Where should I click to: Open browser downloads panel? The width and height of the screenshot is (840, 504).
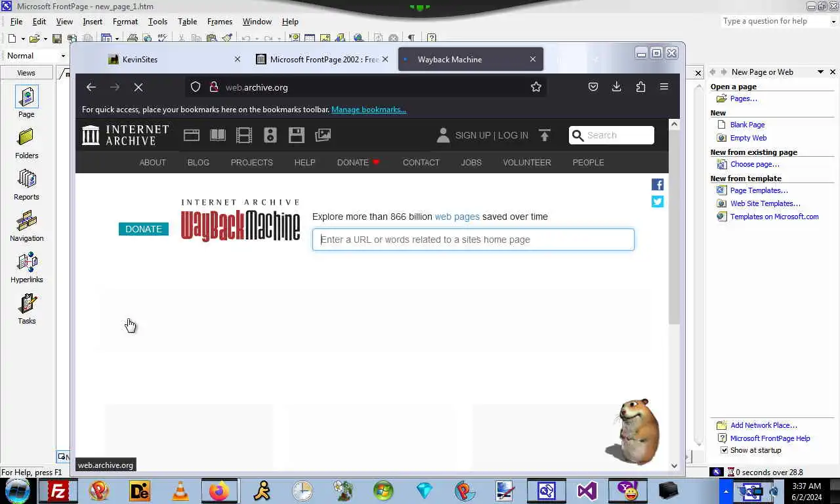617,87
